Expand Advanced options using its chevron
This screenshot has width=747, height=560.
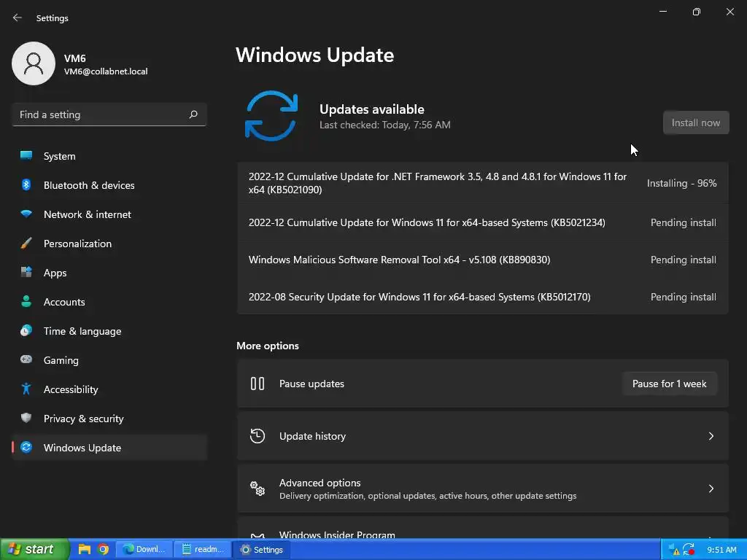(711, 489)
